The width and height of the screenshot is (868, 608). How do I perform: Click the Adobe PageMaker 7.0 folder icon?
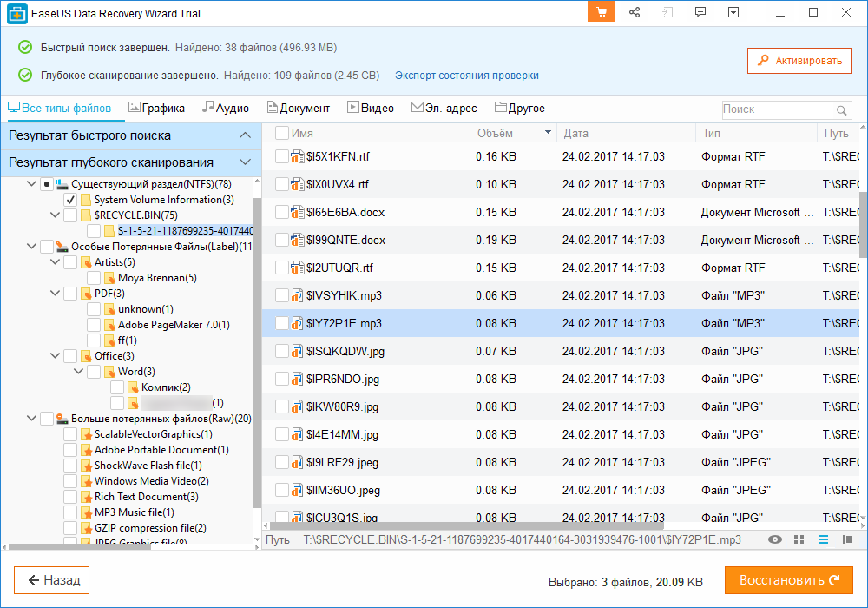(x=109, y=325)
